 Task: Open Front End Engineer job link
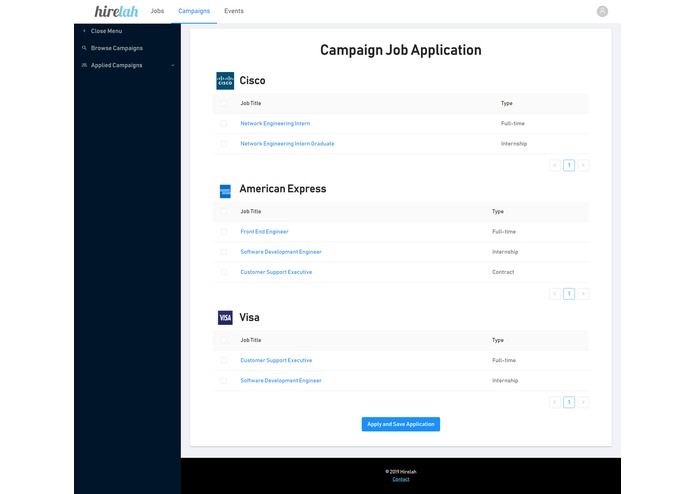coord(264,232)
